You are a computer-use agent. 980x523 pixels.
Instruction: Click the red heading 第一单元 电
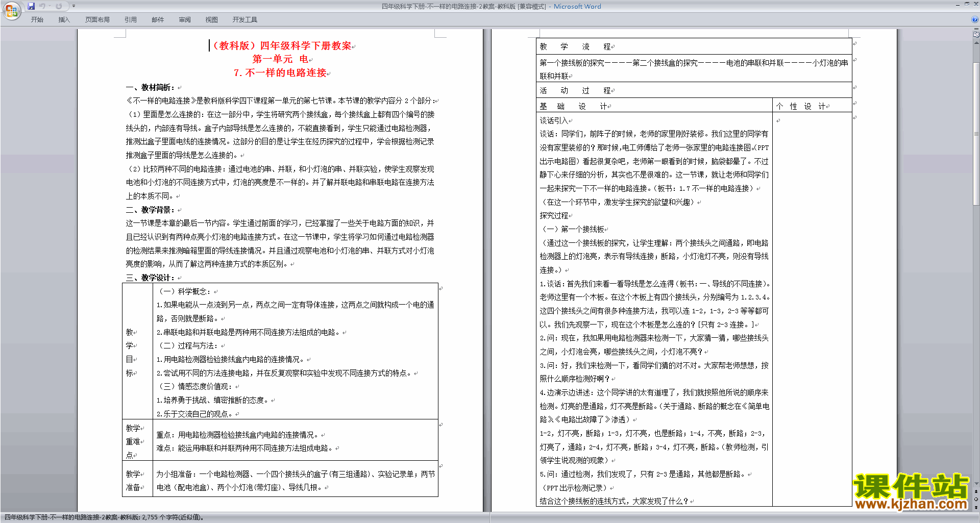[280, 59]
